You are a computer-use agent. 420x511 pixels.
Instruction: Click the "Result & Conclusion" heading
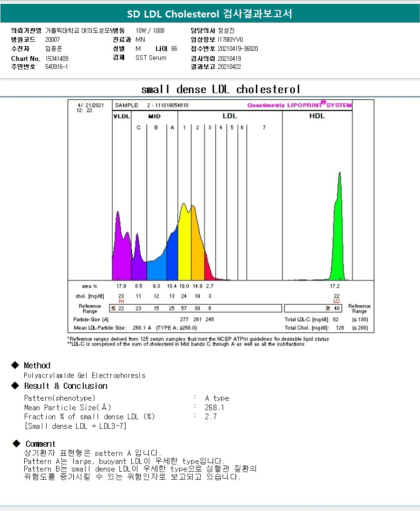[66, 386]
